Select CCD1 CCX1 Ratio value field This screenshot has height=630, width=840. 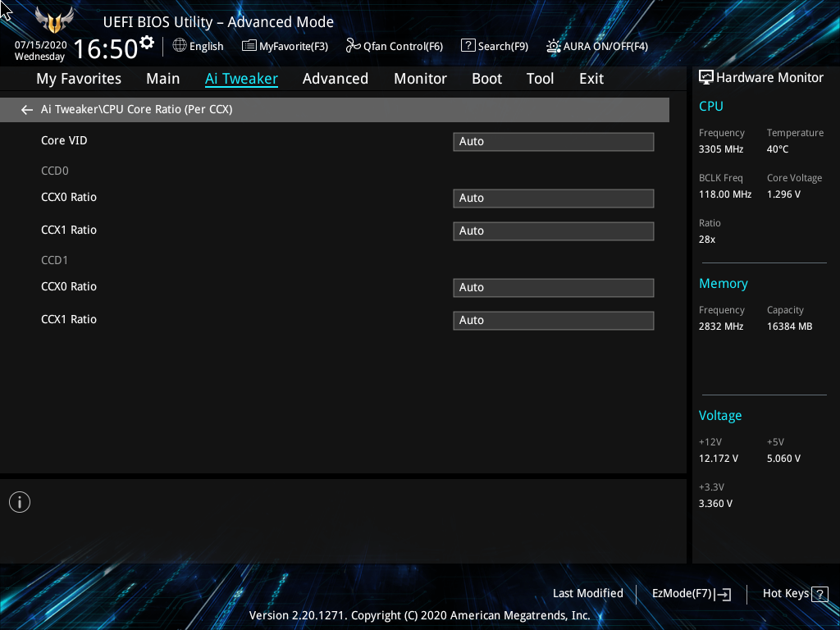tap(554, 321)
